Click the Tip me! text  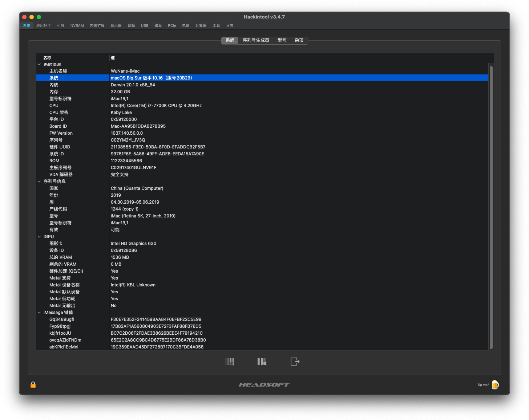483,385
